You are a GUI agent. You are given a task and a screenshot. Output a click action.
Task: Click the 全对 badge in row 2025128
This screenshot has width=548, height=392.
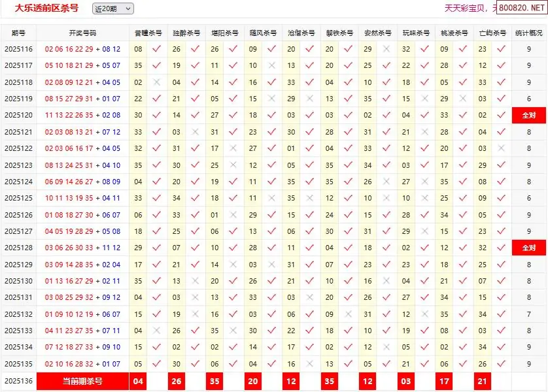coord(528,248)
